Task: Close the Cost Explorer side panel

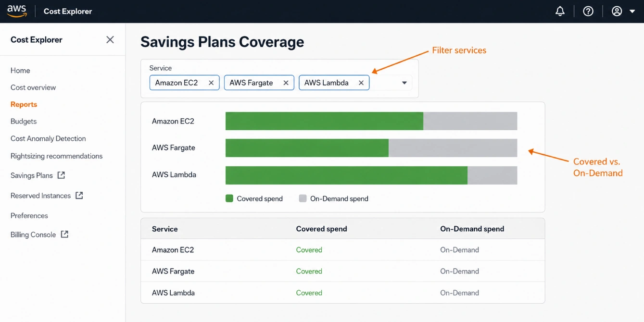Action: click(110, 40)
